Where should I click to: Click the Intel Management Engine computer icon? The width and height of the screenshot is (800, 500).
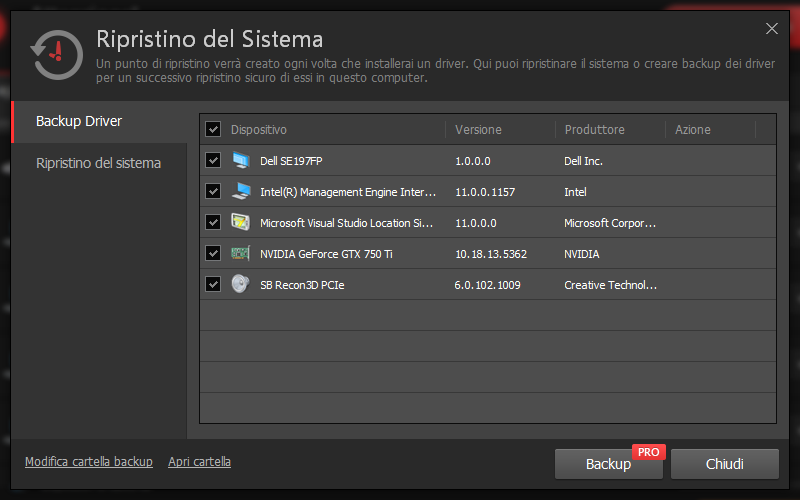point(240,192)
